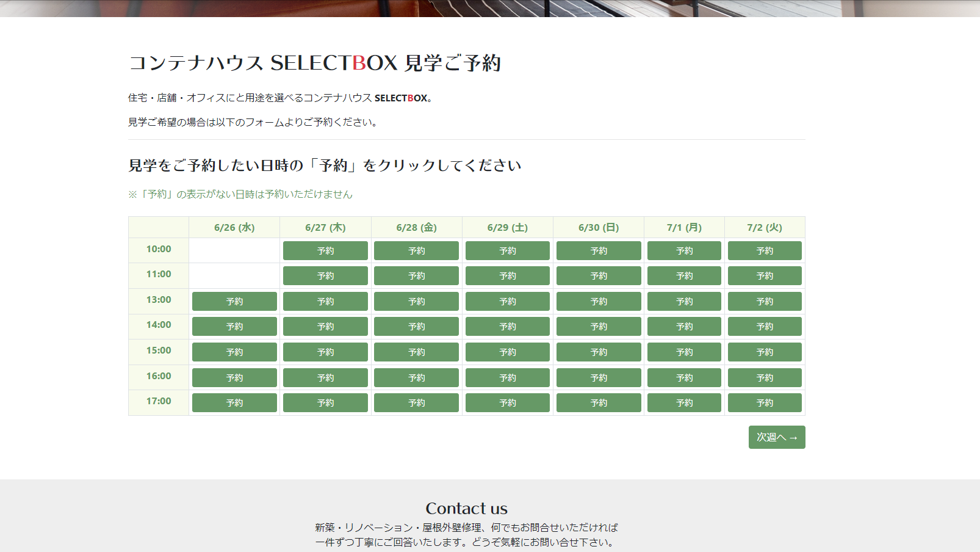Click the 6/26 (水) column header
980x552 pixels.
click(234, 228)
